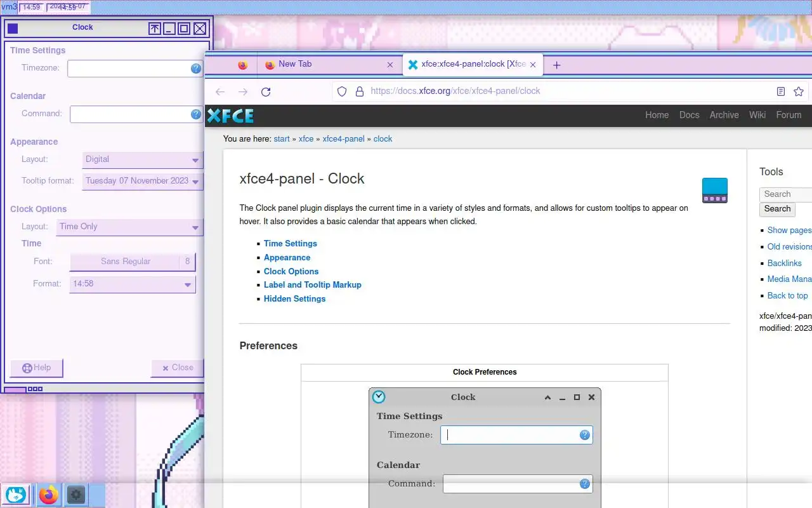Open Wiki in the Xfce site navigation
This screenshot has width=812, height=508.
point(757,116)
